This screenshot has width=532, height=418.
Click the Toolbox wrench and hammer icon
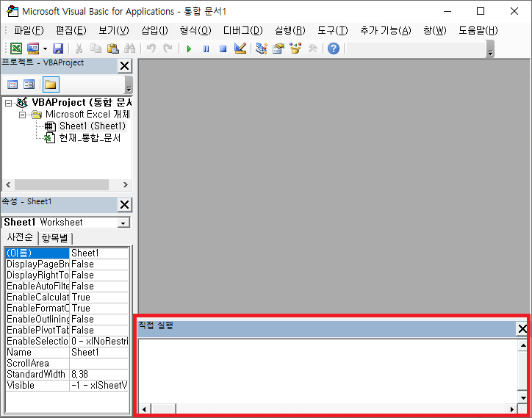click(312, 48)
